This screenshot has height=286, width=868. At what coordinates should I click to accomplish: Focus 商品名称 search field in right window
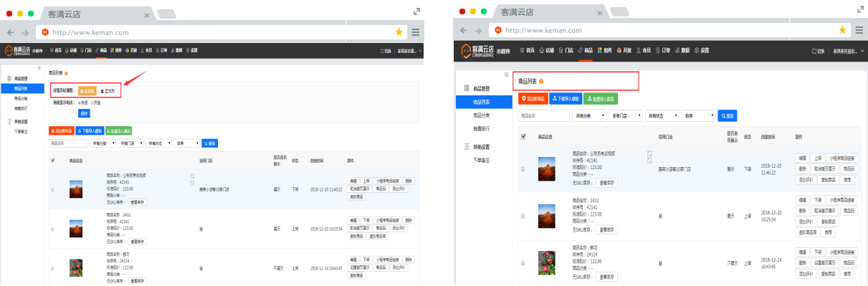click(x=543, y=115)
